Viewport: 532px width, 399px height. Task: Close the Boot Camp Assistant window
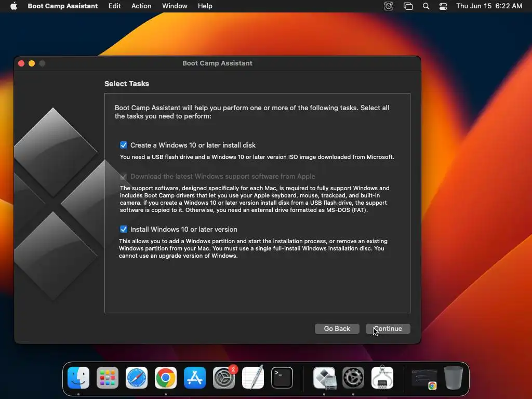(21, 63)
